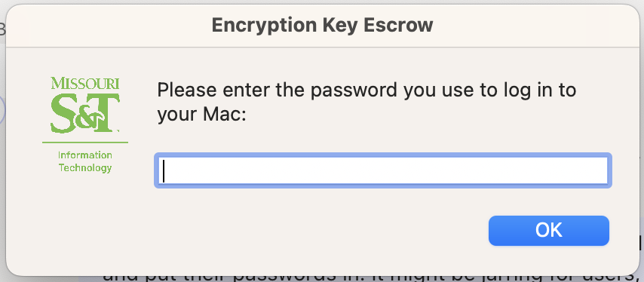The width and height of the screenshot is (644, 282).
Task: Click the title bar area right of the title
Action: (x=534, y=26)
